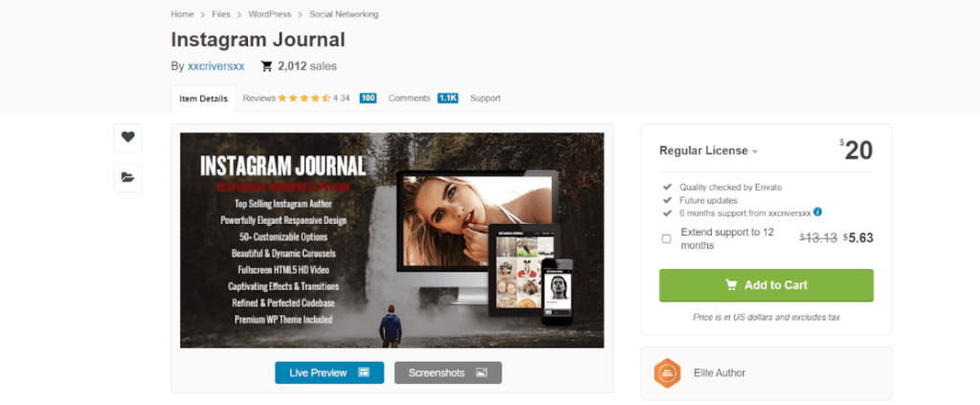Screen dimensions: 980x405
Task: Click the Instagram Journal preview image
Action: [x=391, y=240]
